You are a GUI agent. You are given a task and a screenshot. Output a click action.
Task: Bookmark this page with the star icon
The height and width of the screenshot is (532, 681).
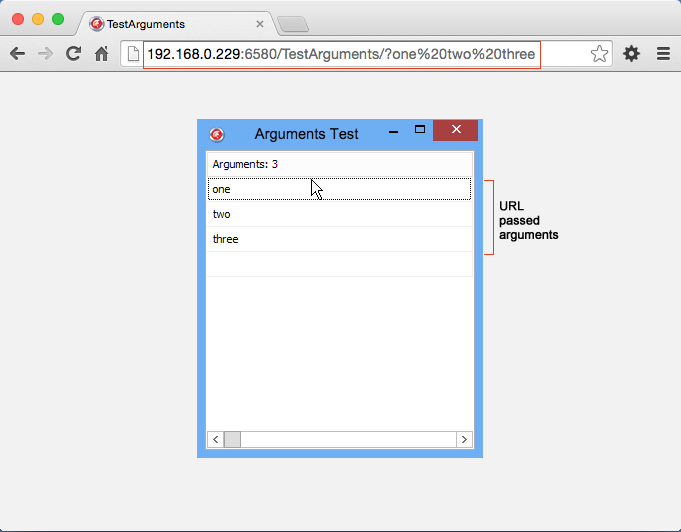tap(599, 54)
